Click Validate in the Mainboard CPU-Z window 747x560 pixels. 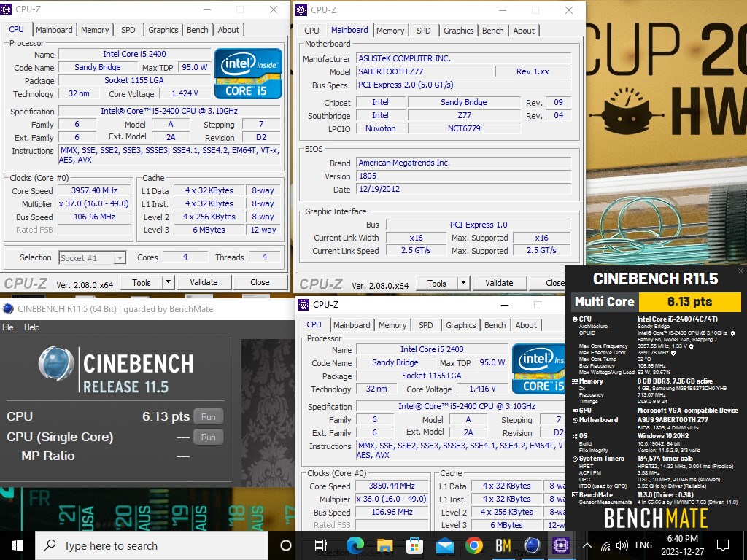[499, 283]
